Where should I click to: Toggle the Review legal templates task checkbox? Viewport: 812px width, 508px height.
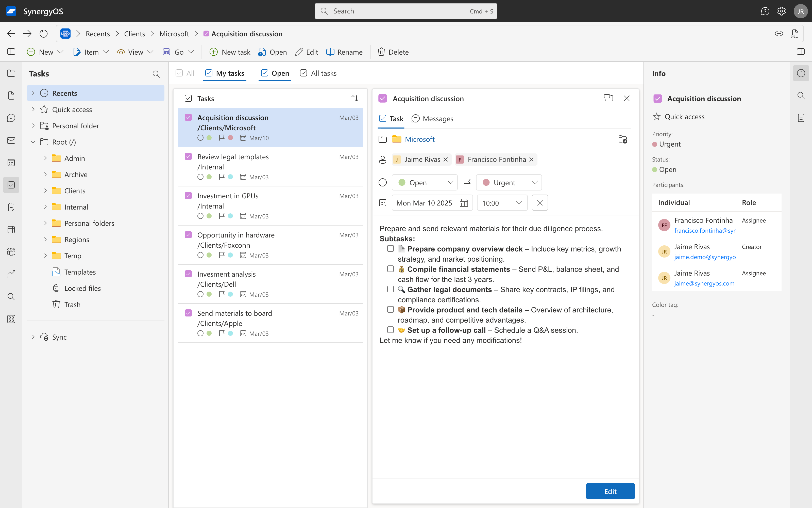coord(188,156)
